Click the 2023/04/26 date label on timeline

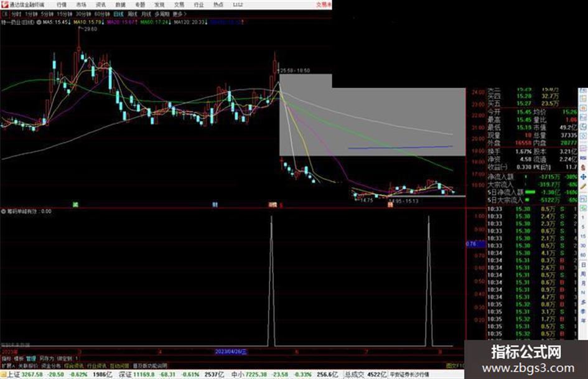(231, 352)
